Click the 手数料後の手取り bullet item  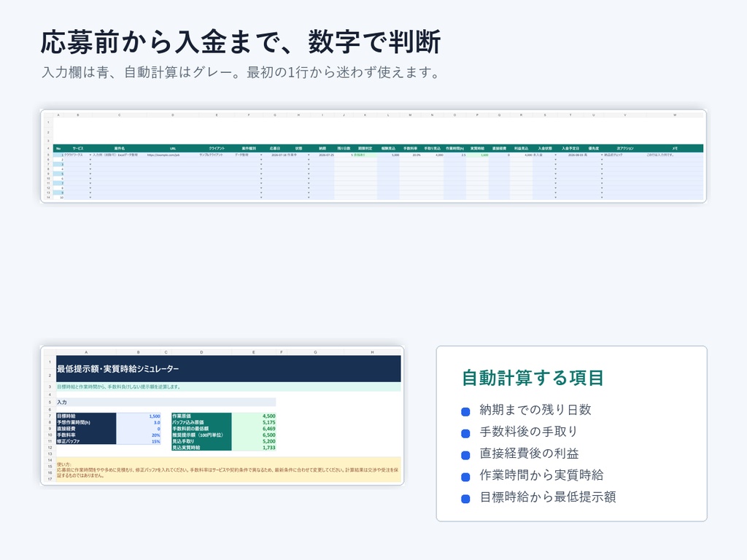528,432
